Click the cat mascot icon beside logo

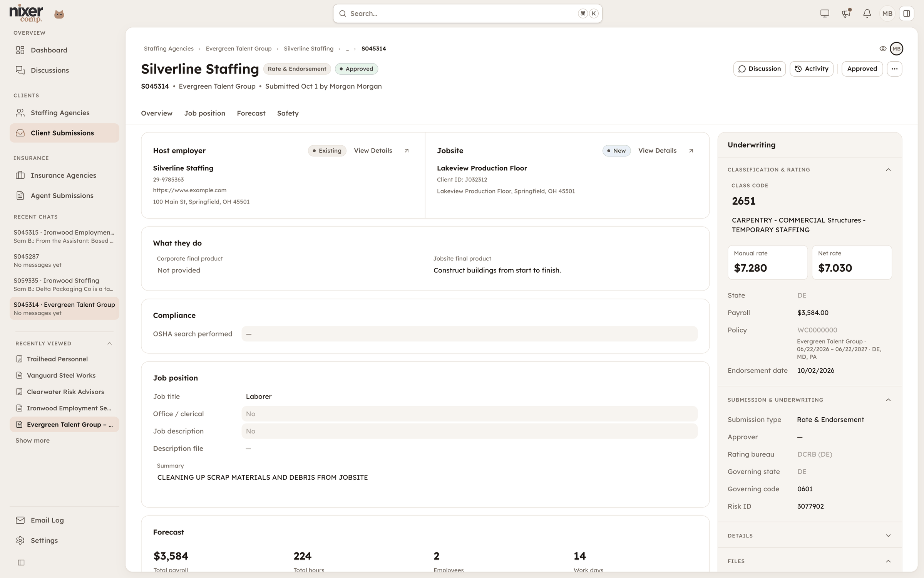(59, 14)
